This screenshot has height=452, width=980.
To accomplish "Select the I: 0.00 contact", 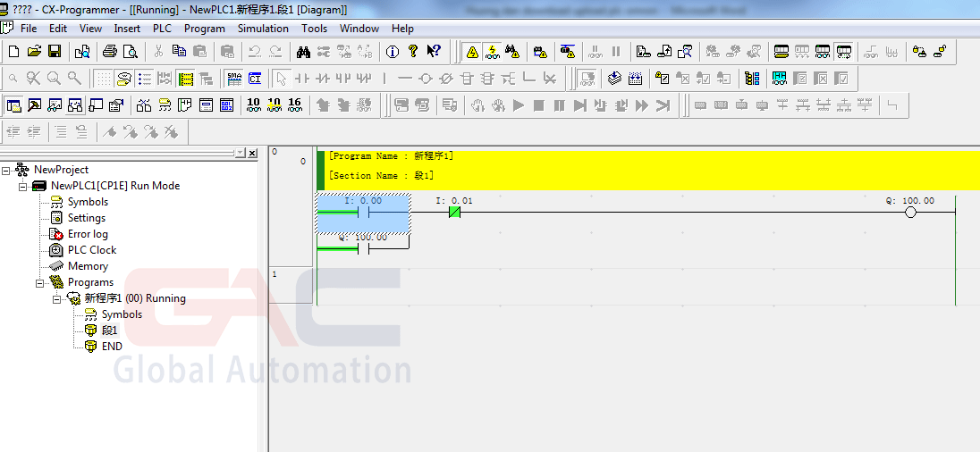I will tap(363, 213).
